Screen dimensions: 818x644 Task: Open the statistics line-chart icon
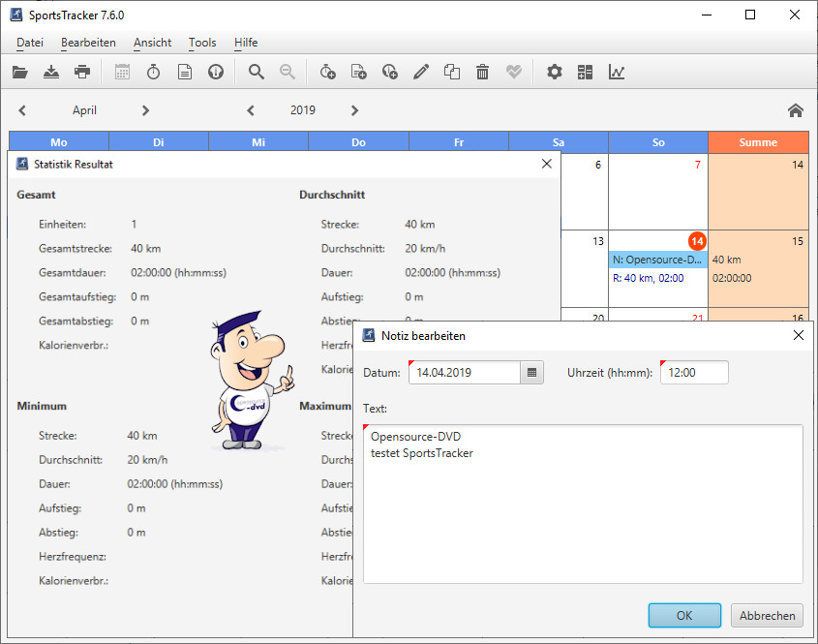(616, 72)
